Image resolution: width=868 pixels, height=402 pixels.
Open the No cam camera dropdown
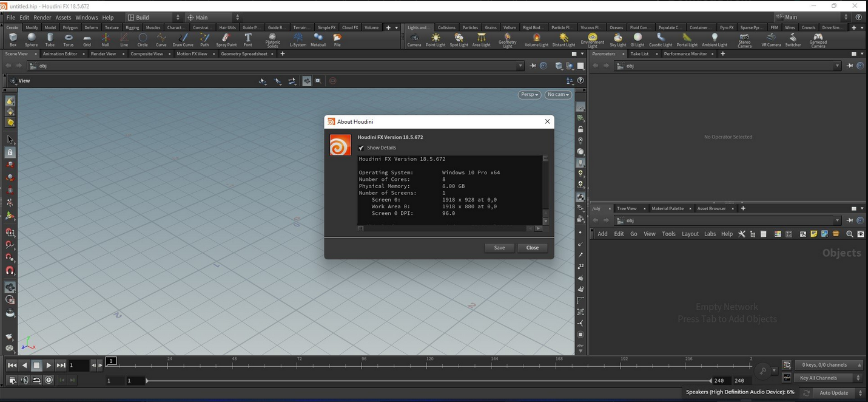point(558,95)
